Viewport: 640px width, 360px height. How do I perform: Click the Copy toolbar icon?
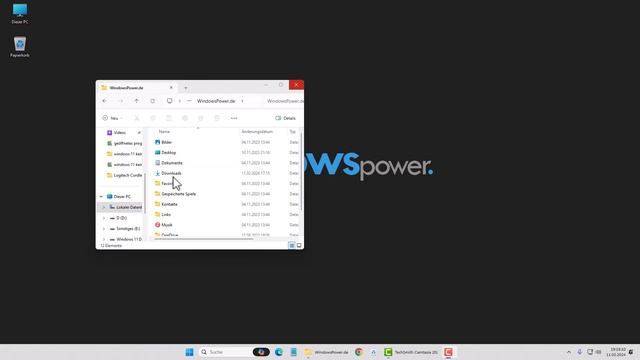click(153, 118)
